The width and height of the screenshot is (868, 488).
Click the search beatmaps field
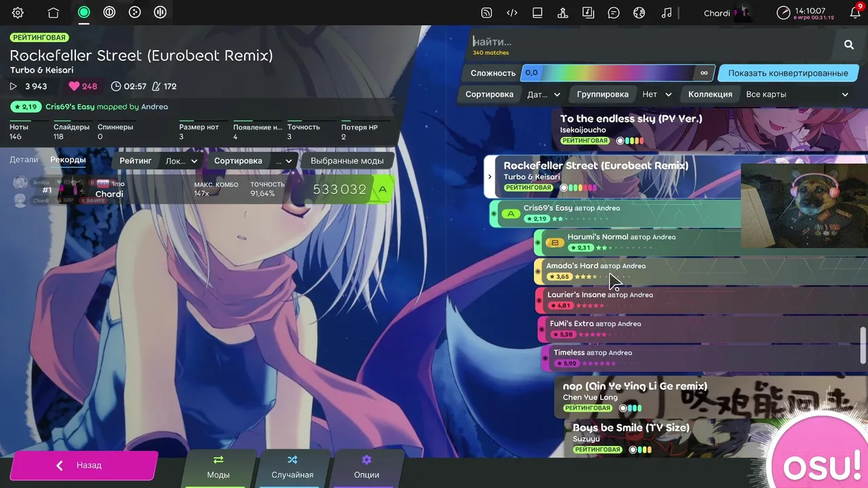[651, 42]
